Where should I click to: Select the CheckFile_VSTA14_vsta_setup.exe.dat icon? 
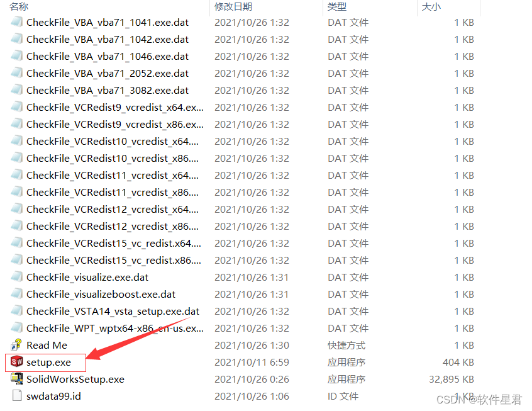16,311
